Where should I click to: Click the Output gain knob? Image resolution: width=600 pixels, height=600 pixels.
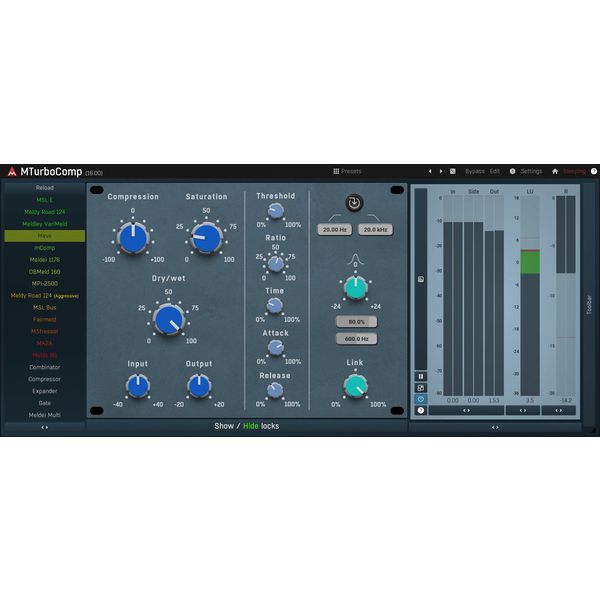199,386
